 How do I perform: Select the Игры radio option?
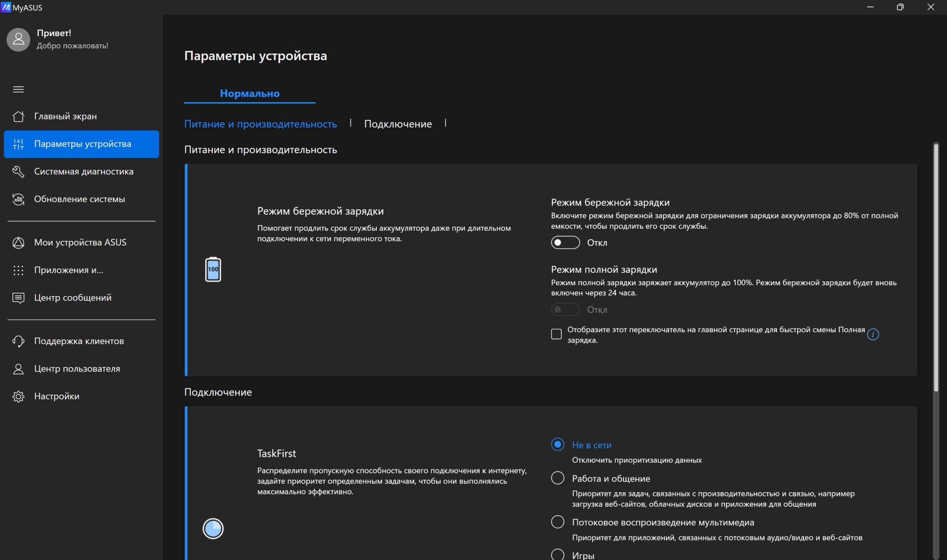(558, 555)
